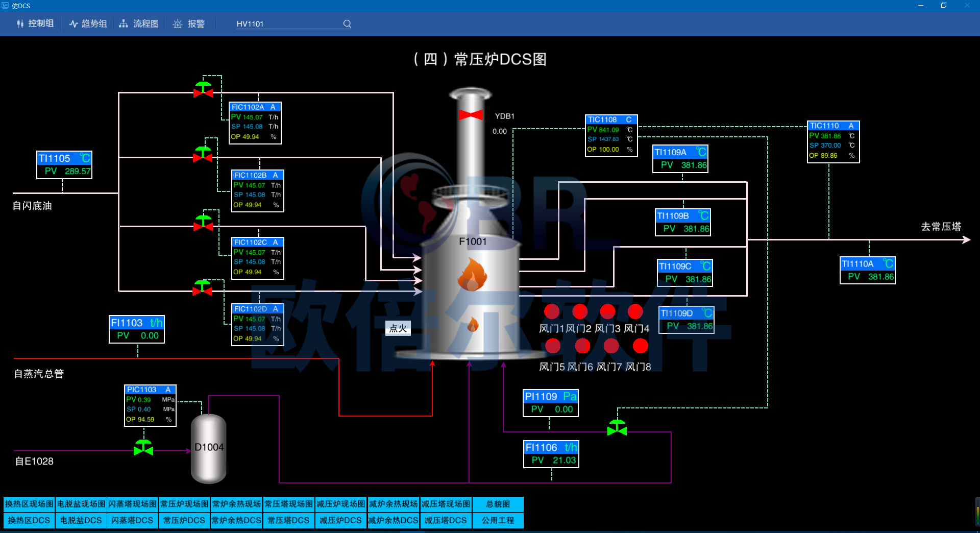
Task: Toggle 风门2 damper indicator
Action: point(580,311)
